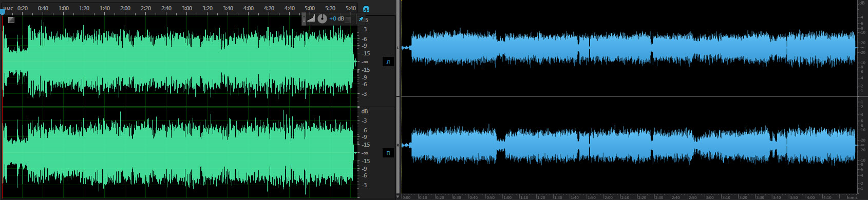Click the small triangle at the bottom ruler start
The image size is (868, 200).
(398, 197)
